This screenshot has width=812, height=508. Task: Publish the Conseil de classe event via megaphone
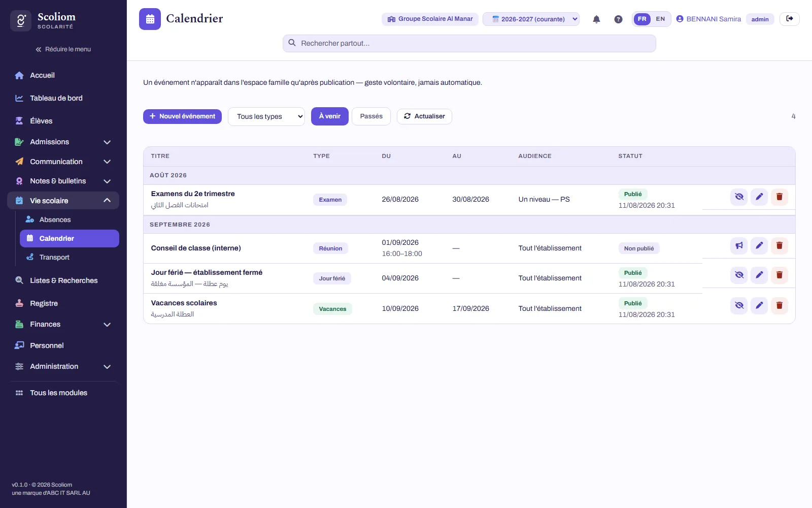point(739,245)
